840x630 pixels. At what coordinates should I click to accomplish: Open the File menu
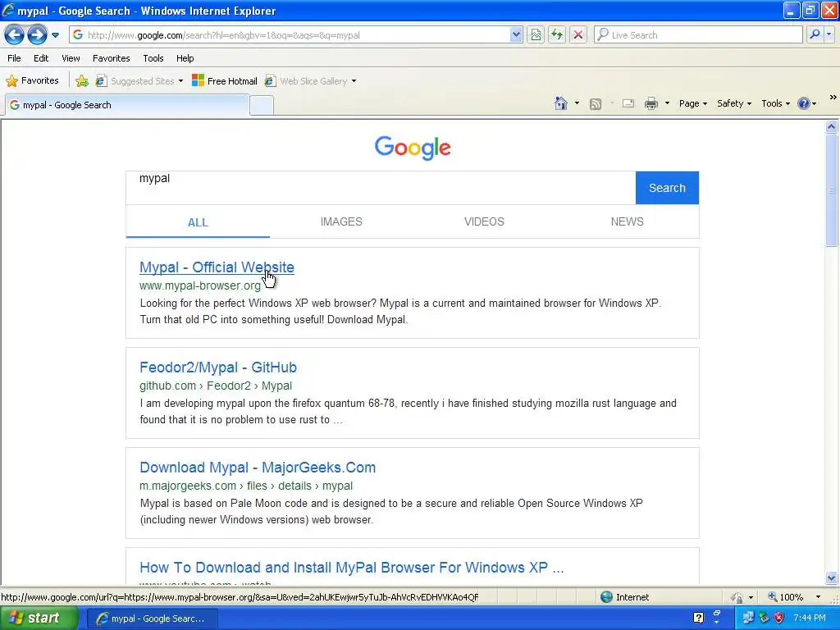point(15,58)
